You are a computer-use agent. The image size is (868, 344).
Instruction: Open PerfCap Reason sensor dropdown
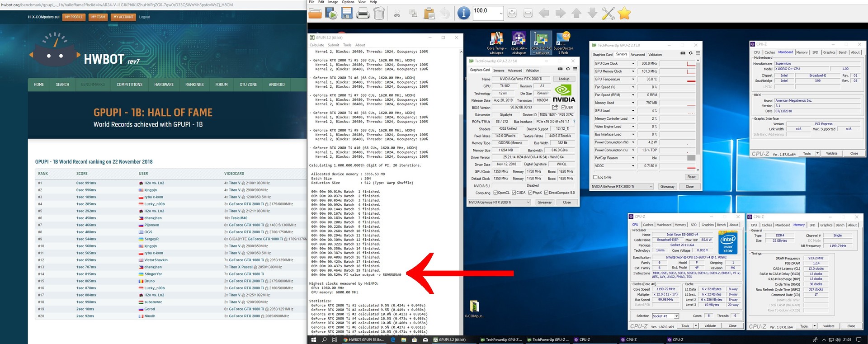pos(633,158)
